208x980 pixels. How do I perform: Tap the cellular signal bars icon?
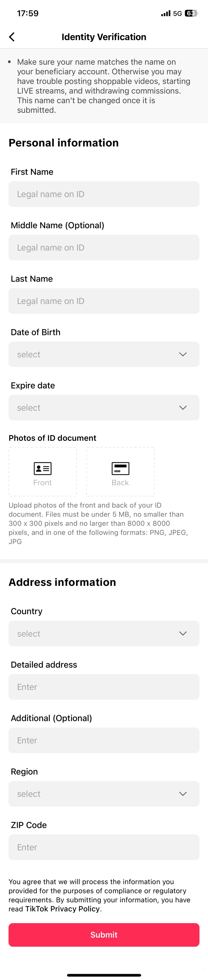[x=165, y=13]
